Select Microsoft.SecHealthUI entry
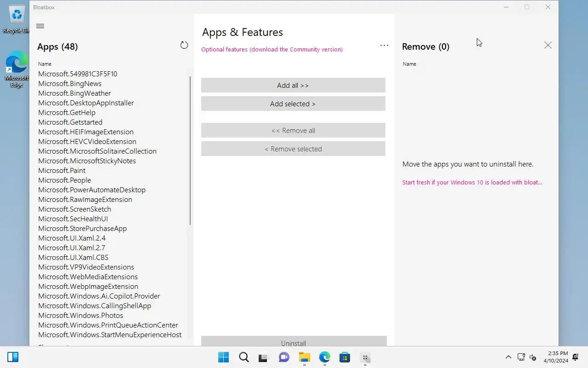The image size is (588, 368). [x=73, y=218]
